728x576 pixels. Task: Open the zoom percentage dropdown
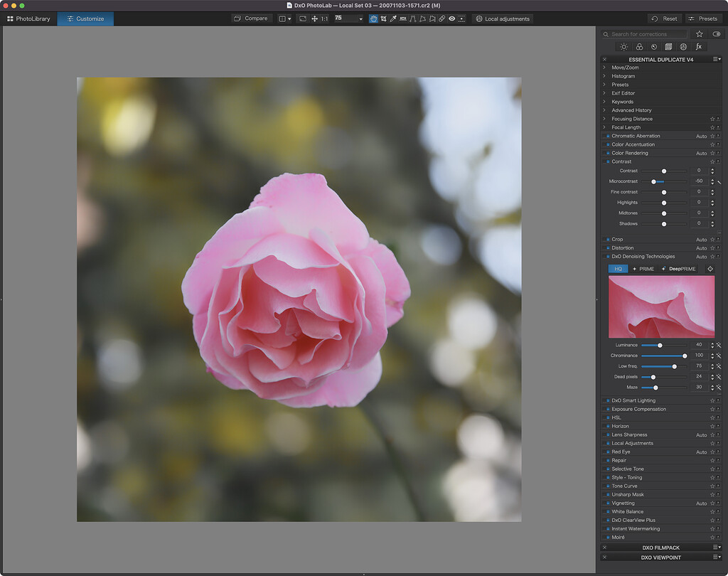pyautogui.click(x=361, y=18)
